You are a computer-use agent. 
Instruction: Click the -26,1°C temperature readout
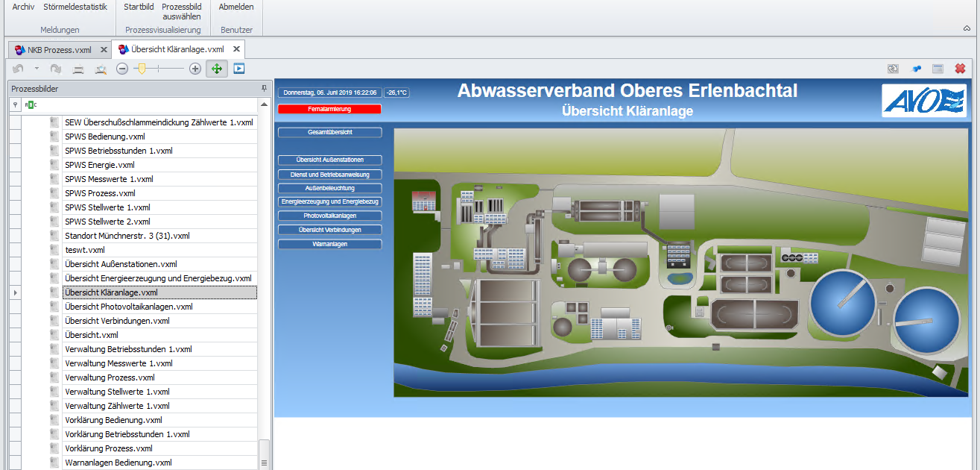[x=396, y=93]
